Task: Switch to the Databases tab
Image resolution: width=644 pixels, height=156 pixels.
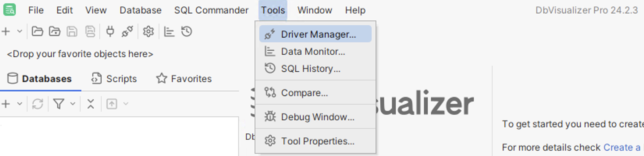Action: tap(40, 79)
